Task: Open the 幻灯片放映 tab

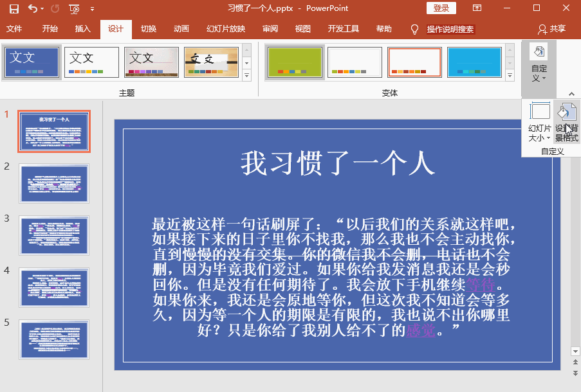Action: pyautogui.click(x=226, y=29)
